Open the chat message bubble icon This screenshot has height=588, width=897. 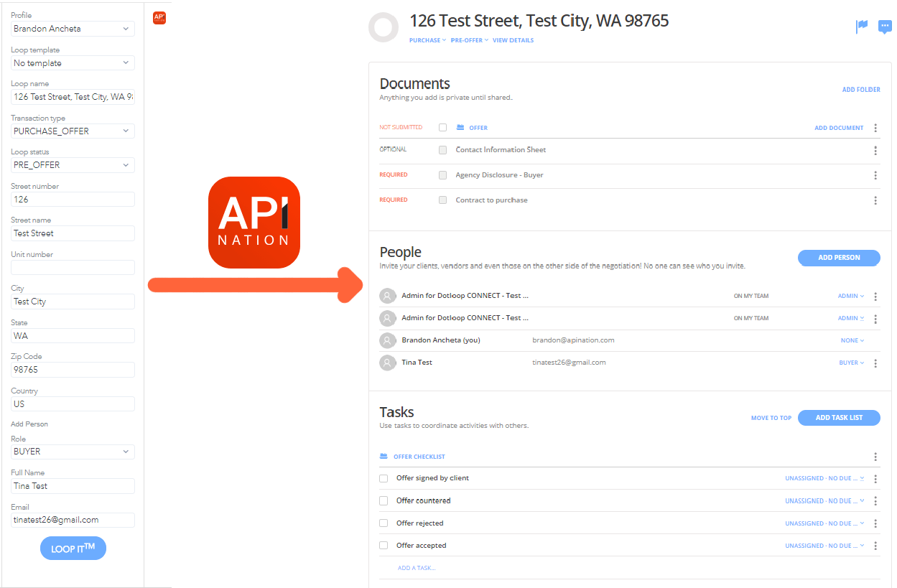[885, 27]
